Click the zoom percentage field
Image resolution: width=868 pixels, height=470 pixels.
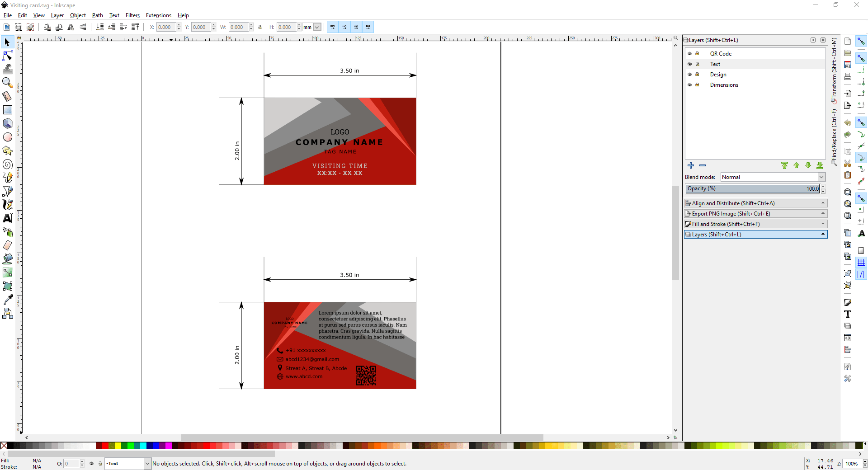[x=853, y=464]
